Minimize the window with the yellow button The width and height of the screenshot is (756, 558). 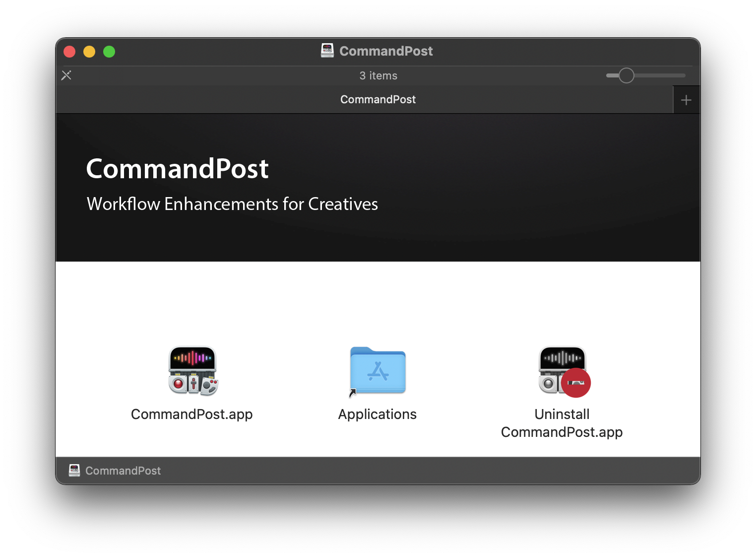pyautogui.click(x=89, y=52)
